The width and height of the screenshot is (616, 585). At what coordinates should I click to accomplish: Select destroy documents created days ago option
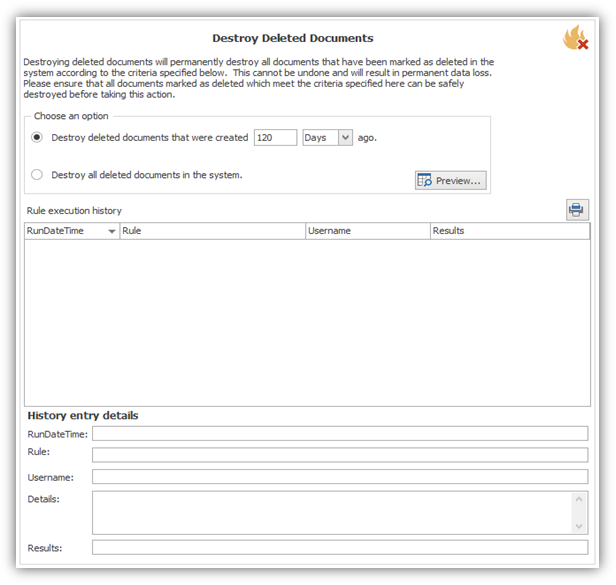37,138
